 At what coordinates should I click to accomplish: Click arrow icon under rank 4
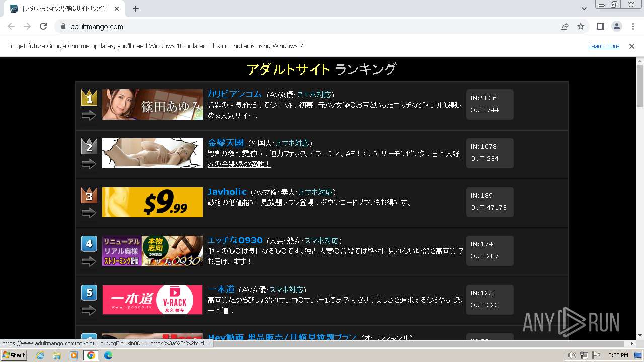click(x=89, y=261)
